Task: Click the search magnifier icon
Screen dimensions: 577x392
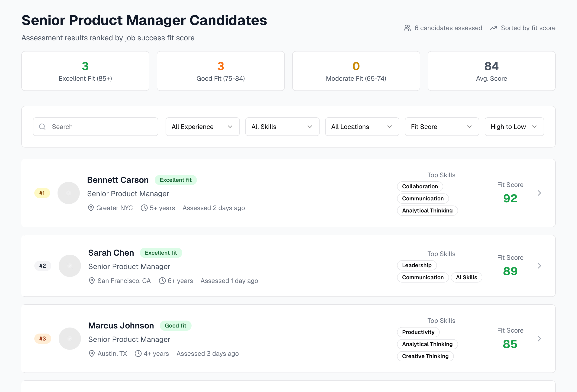Action: 42,127
